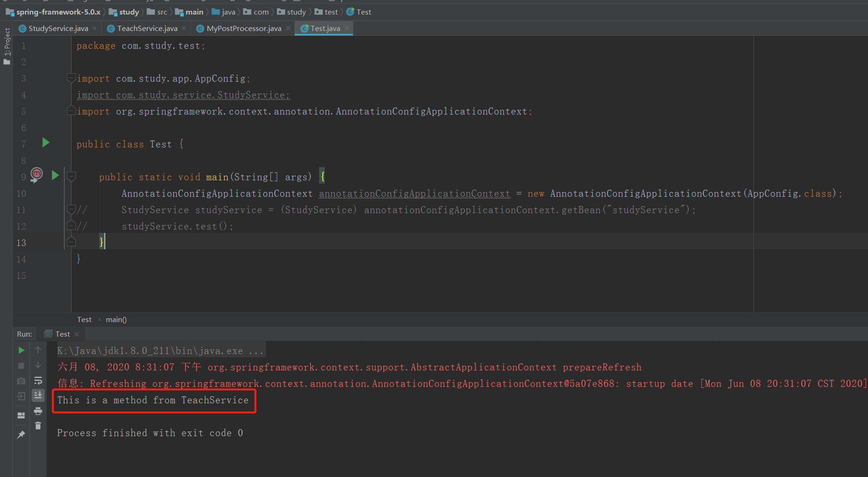Image resolution: width=868 pixels, height=477 pixels.
Task: Click the com breadcrumb folder
Action: 256,12
